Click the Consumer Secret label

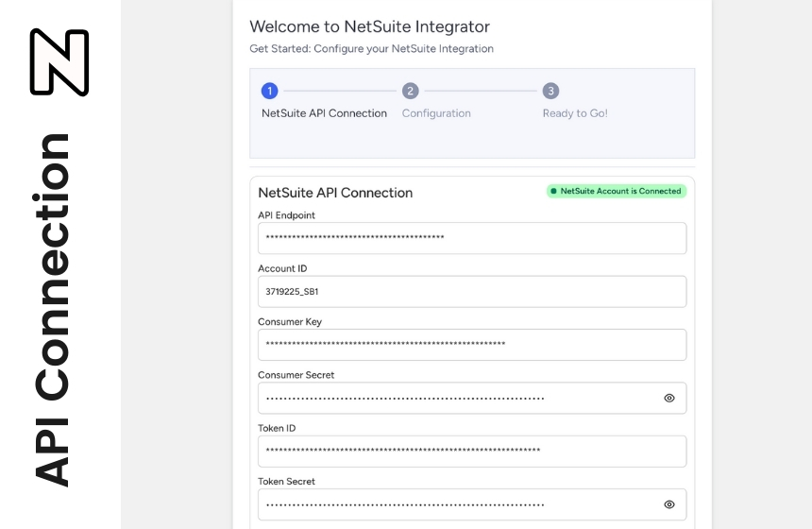coord(296,375)
